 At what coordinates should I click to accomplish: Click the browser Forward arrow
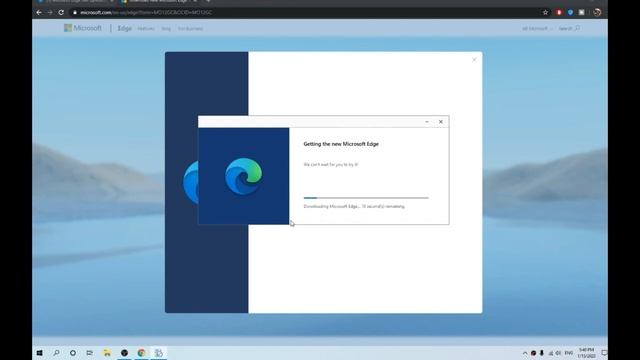[x=50, y=13]
